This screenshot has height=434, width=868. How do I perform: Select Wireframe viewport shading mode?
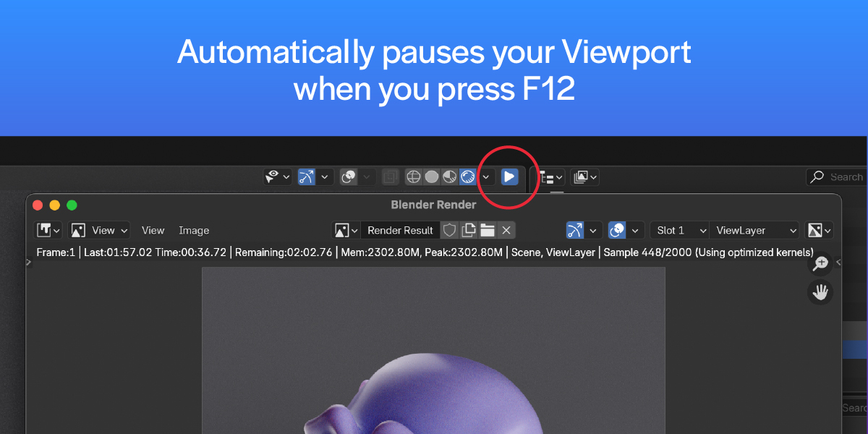tap(414, 176)
